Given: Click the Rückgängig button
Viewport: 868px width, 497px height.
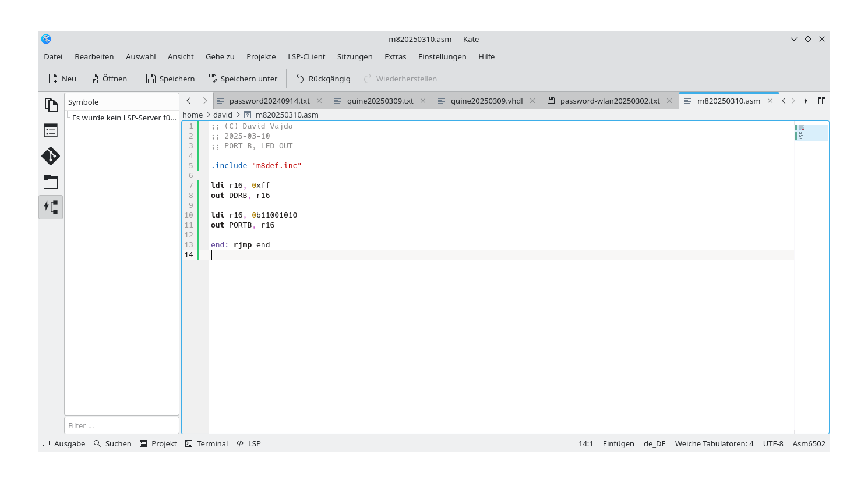Looking at the screenshot, I should 323,78.
